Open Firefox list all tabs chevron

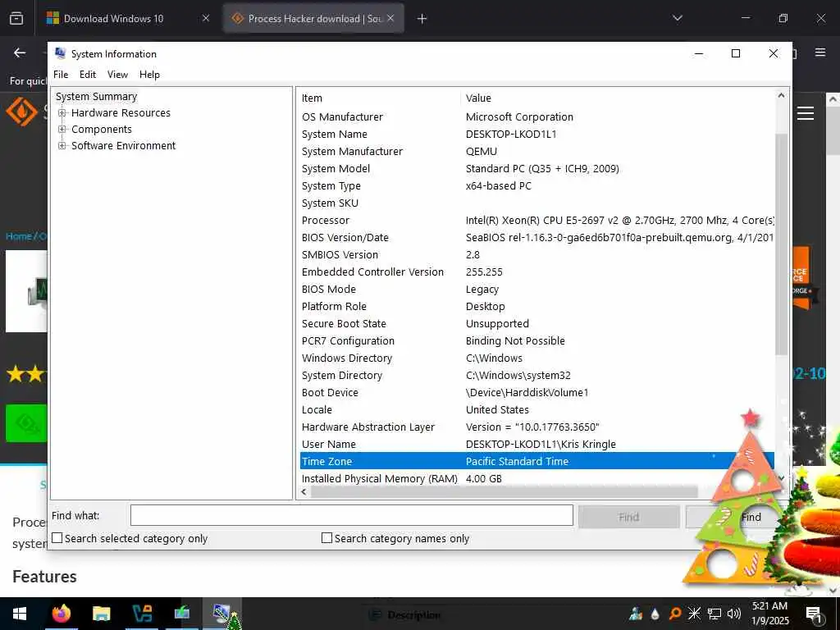(677, 18)
